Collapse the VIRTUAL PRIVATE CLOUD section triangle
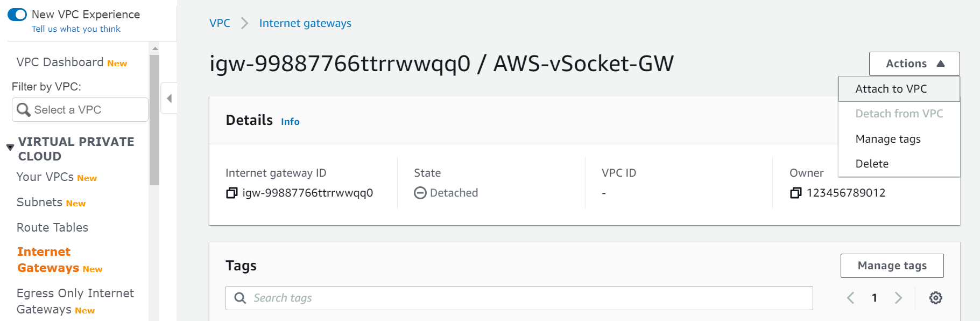The image size is (980, 321). (9, 146)
